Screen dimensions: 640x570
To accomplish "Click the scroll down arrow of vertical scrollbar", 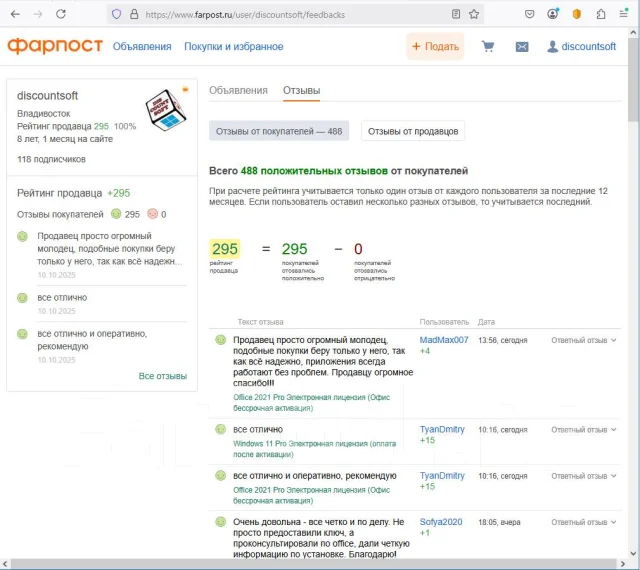I will (633, 553).
